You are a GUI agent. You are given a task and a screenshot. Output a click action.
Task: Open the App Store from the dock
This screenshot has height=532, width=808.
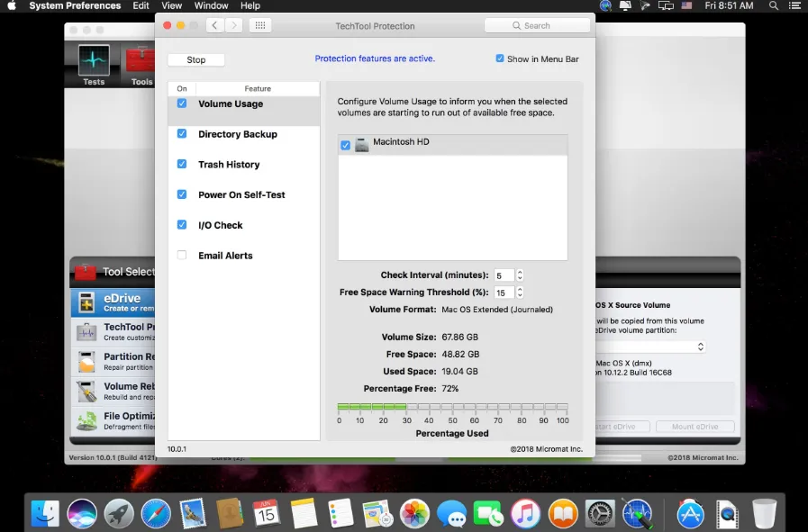[x=691, y=513]
